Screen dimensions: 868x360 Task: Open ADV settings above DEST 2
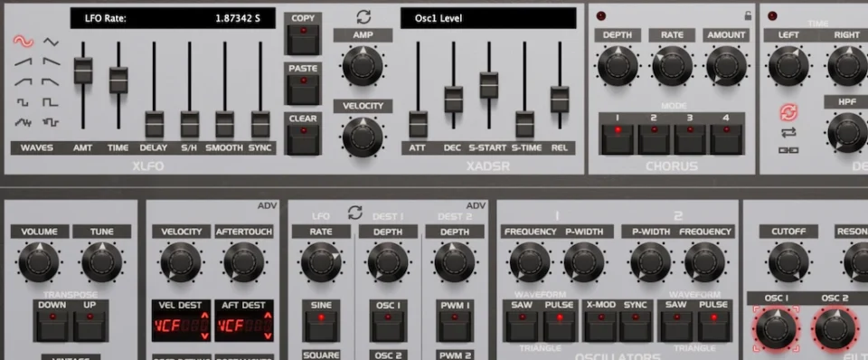(476, 206)
